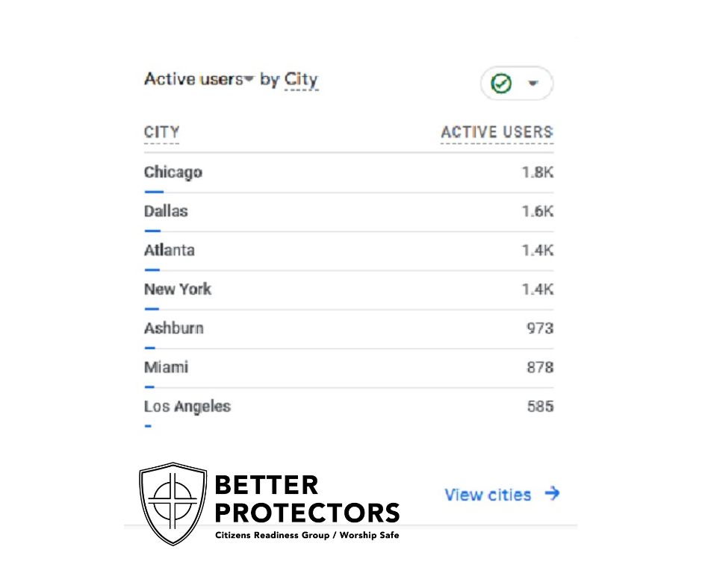Screen dimensions: 702x588
Task: Click the Citizens Readiness Group tagline
Action: [x=307, y=535]
